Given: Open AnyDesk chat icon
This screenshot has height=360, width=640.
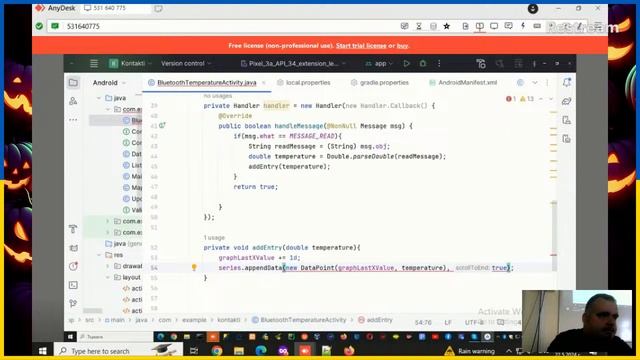Looking at the screenshot, I should click(508, 26).
